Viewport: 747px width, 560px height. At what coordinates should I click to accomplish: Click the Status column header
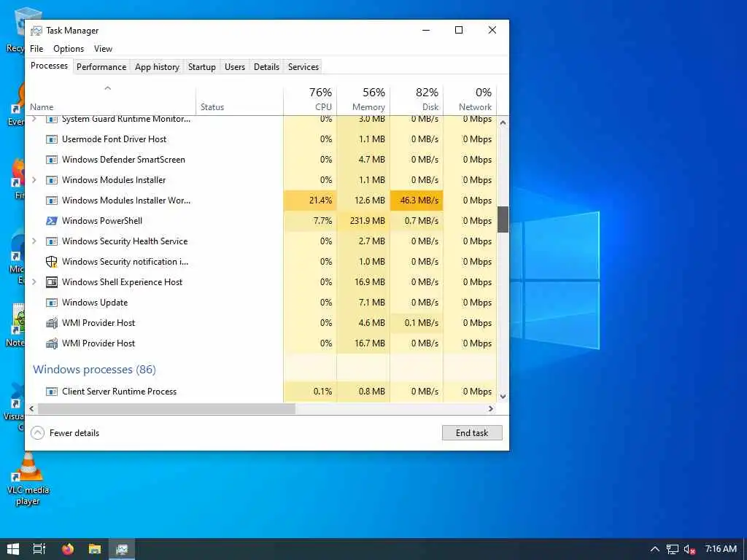[x=239, y=100]
